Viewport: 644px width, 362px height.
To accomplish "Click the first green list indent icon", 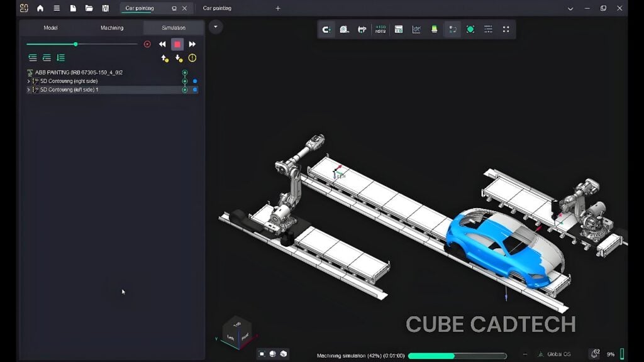I will (x=33, y=58).
